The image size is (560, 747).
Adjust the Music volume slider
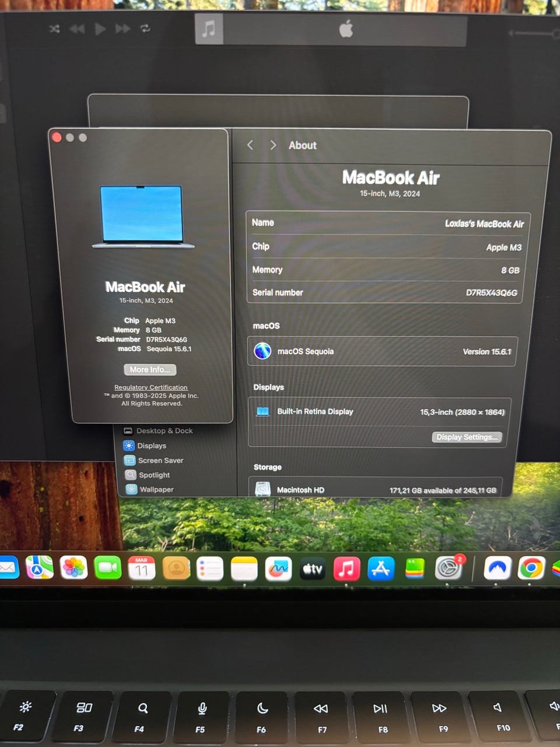tap(534, 33)
